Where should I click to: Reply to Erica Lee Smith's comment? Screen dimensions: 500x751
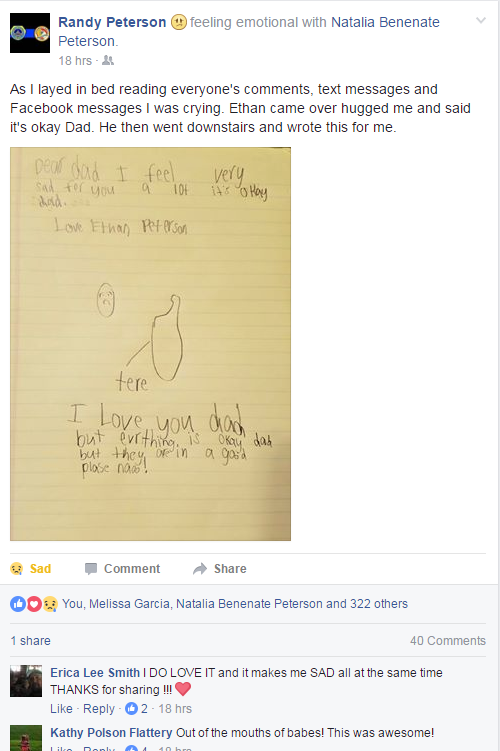[x=99, y=709]
